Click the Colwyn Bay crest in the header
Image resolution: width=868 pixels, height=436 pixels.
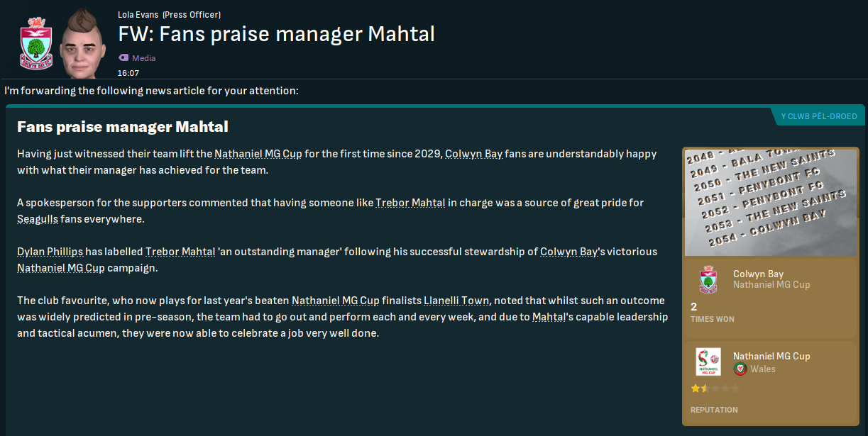33,44
